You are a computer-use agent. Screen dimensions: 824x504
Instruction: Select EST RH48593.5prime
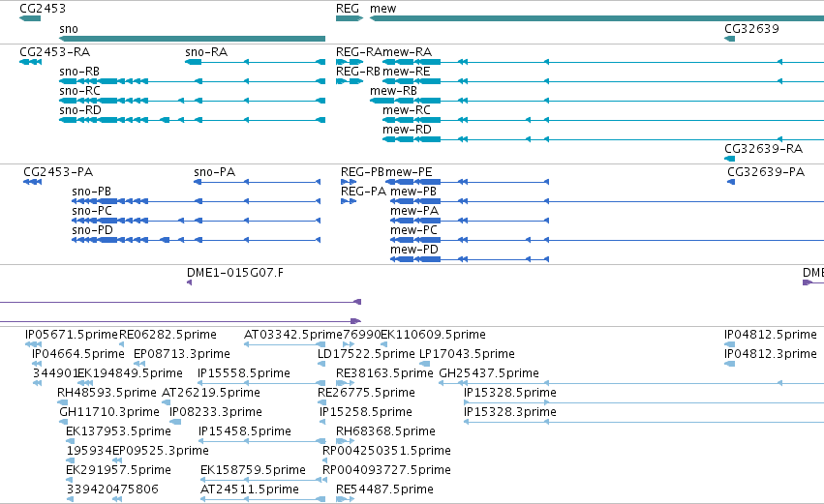(x=107, y=393)
